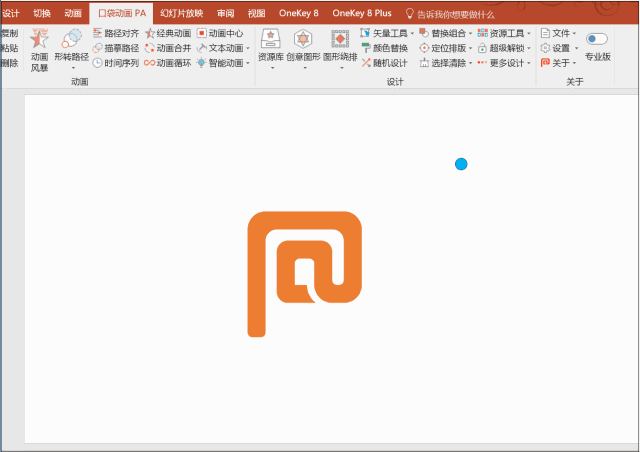Click the 删除 delete button
The image size is (640, 452).
click(10, 63)
